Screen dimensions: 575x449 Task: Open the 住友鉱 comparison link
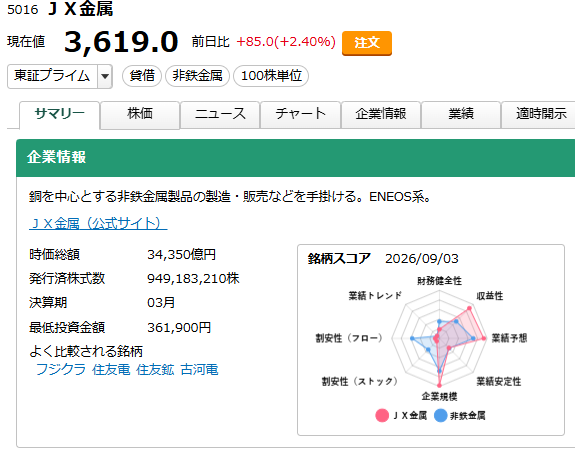pyautogui.click(x=155, y=369)
